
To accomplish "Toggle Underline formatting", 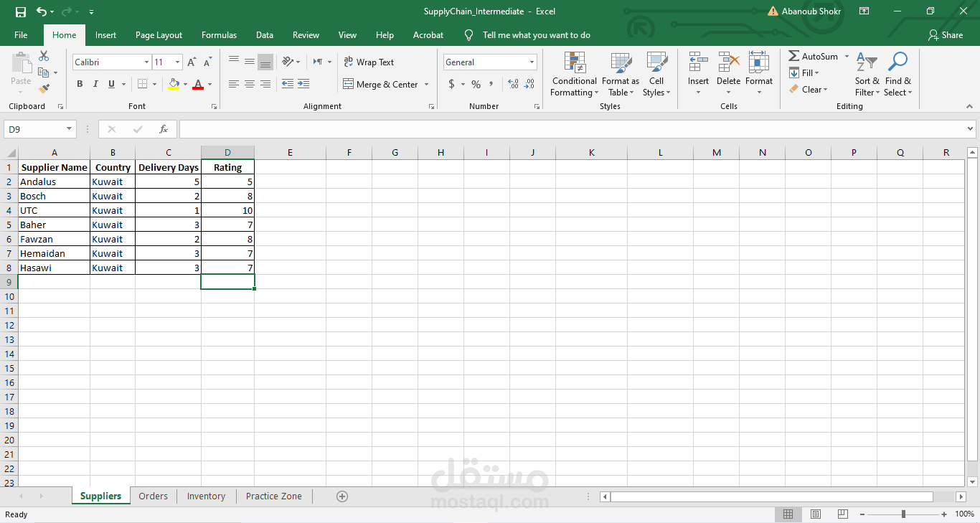I will [x=111, y=84].
